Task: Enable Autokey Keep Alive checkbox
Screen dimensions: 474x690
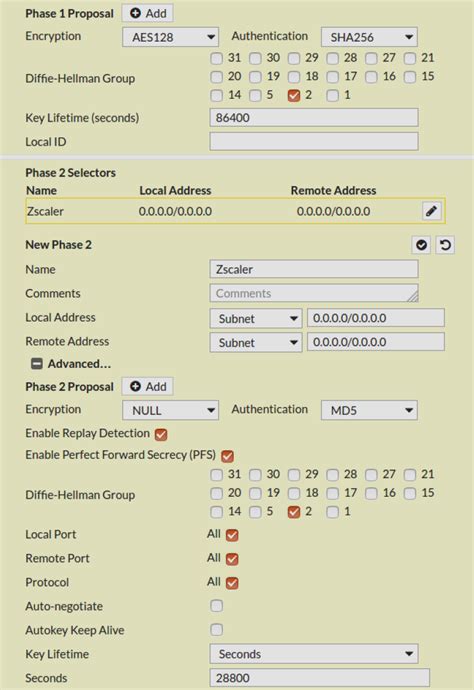Action: pos(216,630)
